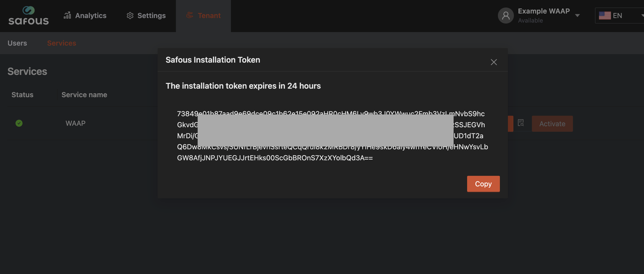Copy the installation token

(x=483, y=184)
